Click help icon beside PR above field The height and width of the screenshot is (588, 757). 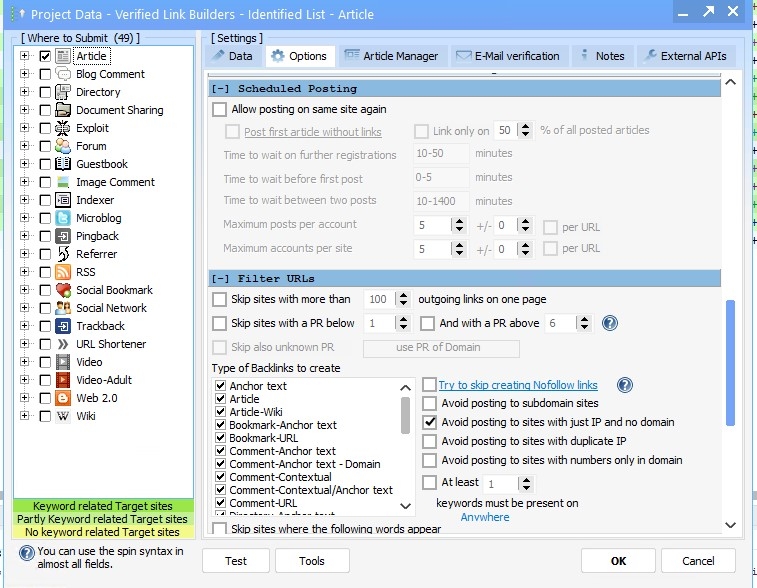pos(609,324)
